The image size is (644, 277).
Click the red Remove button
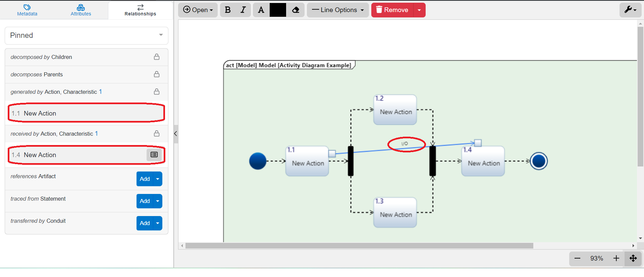392,10
